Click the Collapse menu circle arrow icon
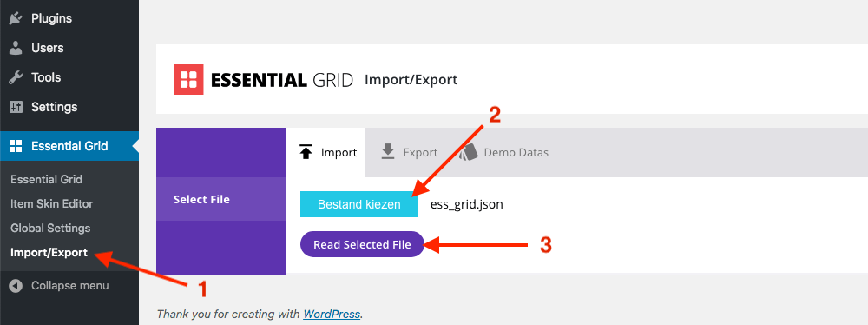 16,286
